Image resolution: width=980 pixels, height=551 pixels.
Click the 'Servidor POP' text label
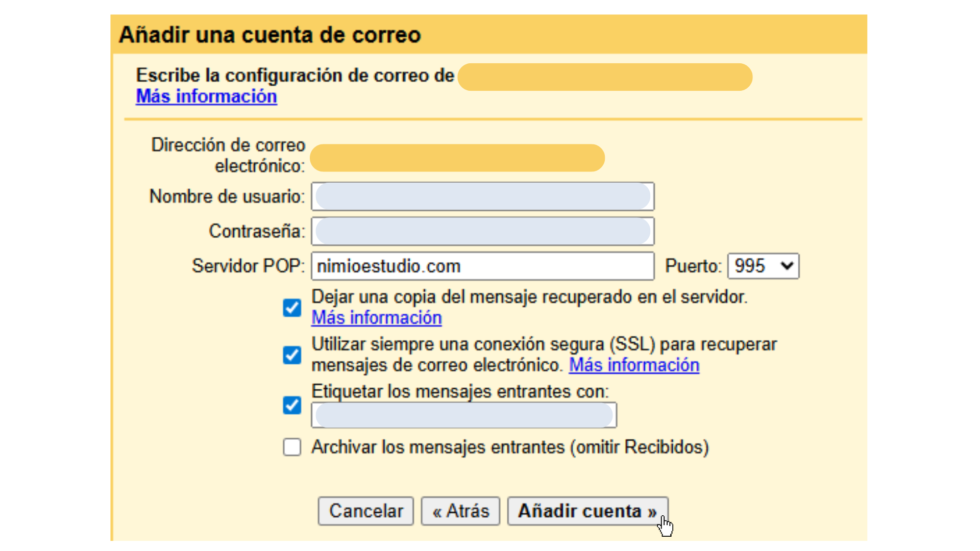click(248, 266)
